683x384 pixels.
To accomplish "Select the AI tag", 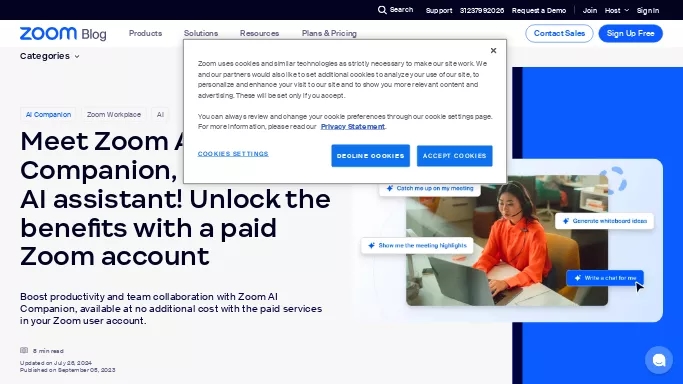I will coord(160,115).
